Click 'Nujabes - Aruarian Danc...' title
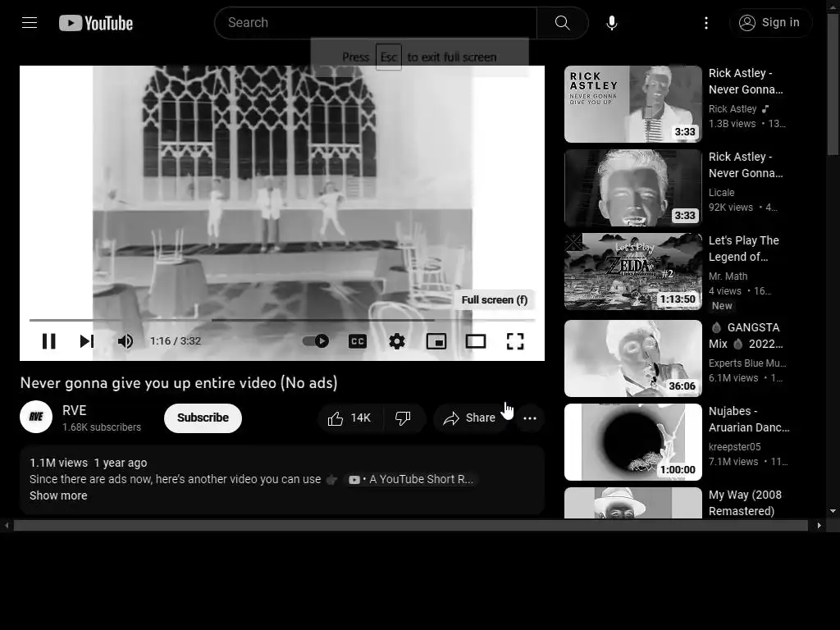The image size is (840, 630). (x=749, y=419)
